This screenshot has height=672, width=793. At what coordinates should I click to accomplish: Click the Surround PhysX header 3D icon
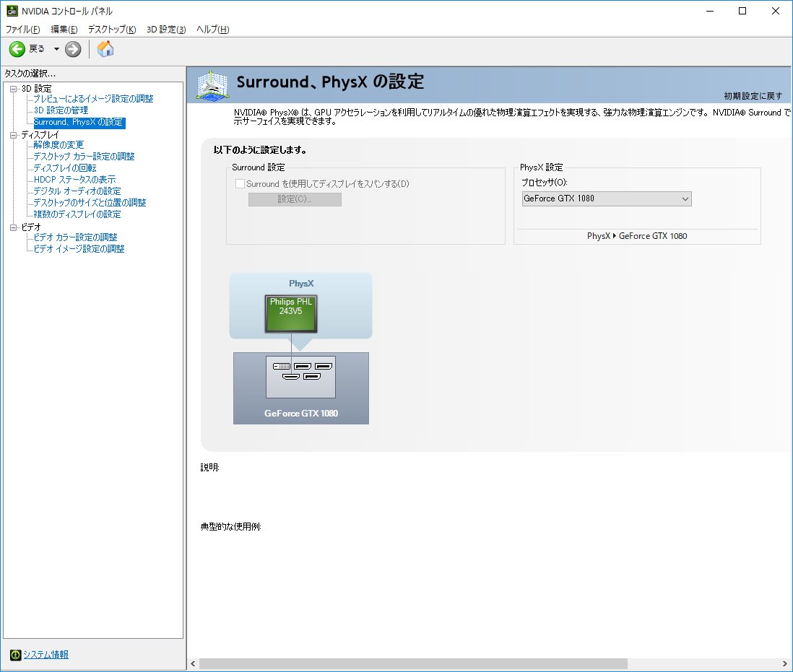click(212, 85)
